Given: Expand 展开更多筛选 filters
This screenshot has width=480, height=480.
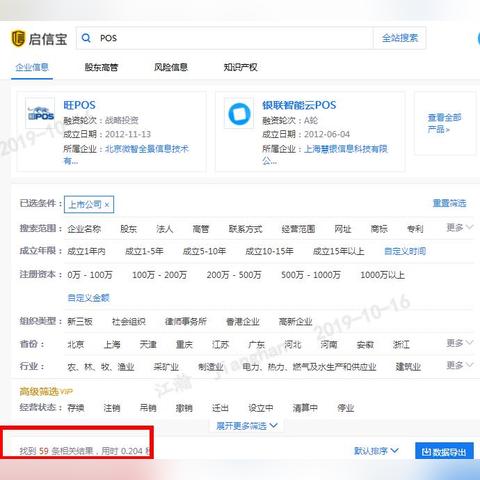Looking at the screenshot, I should 247,426.
